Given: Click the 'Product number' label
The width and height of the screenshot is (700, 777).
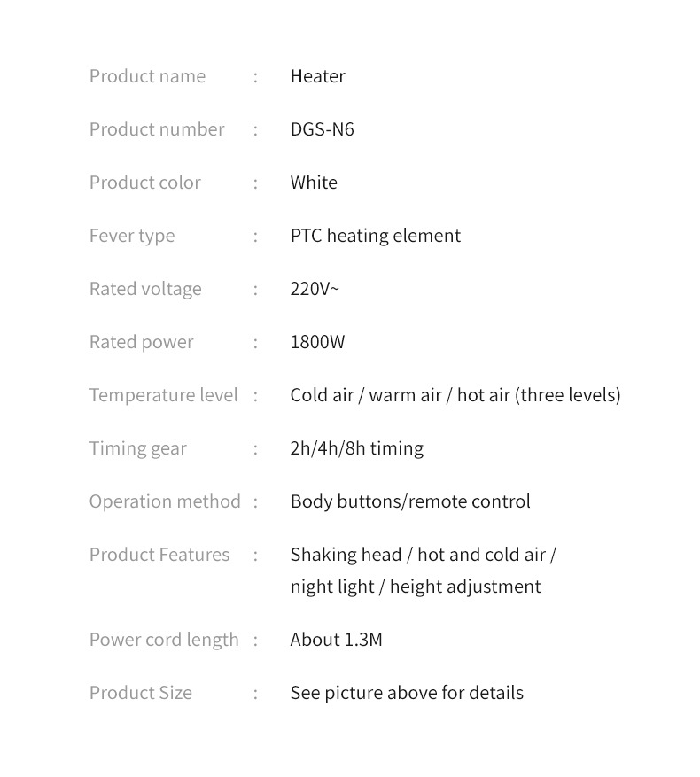Looking at the screenshot, I should (x=157, y=129).
